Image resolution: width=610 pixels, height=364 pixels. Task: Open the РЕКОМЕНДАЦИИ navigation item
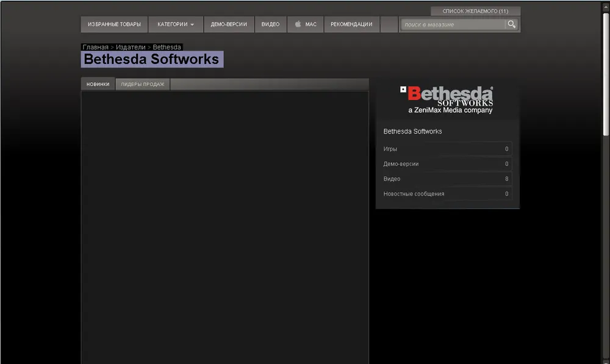(351, 24)
